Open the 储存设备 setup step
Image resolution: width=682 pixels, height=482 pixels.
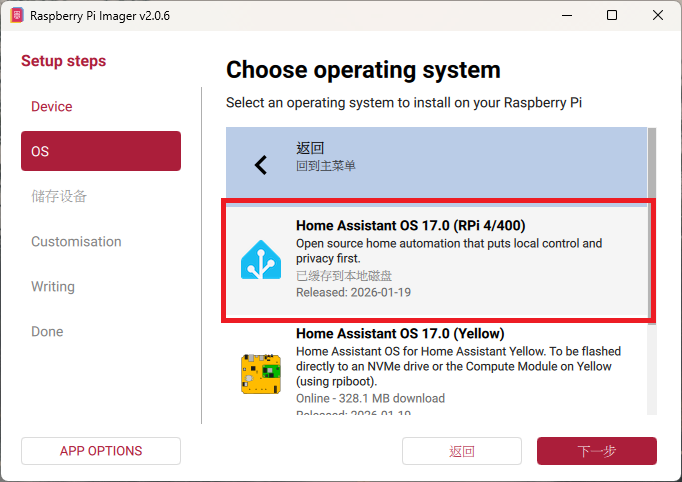(x=59, y=196)
